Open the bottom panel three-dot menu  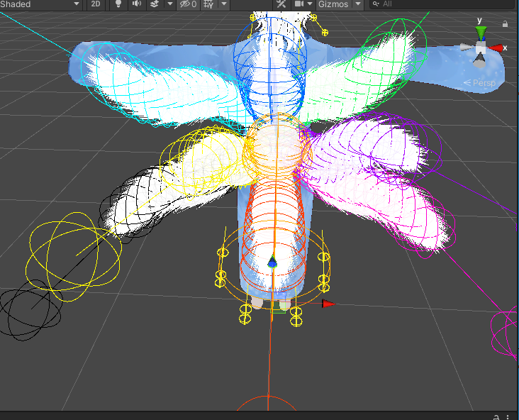pos(509,416)
